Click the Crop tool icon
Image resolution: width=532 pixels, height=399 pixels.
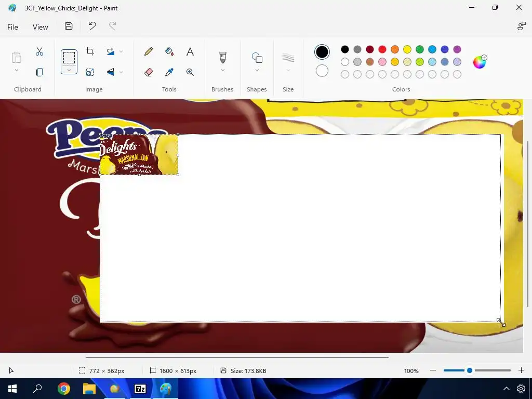coord(90,51)
